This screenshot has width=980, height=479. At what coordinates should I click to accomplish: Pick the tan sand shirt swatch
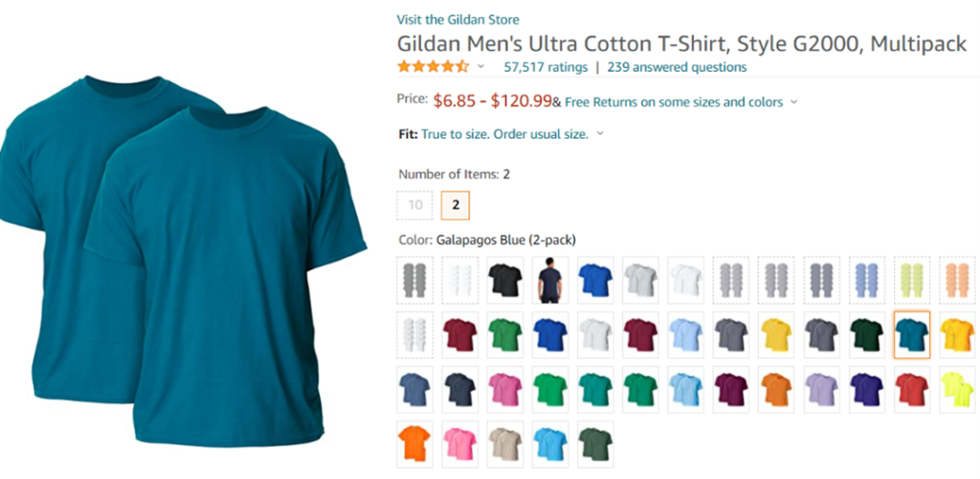click(505, 444)
